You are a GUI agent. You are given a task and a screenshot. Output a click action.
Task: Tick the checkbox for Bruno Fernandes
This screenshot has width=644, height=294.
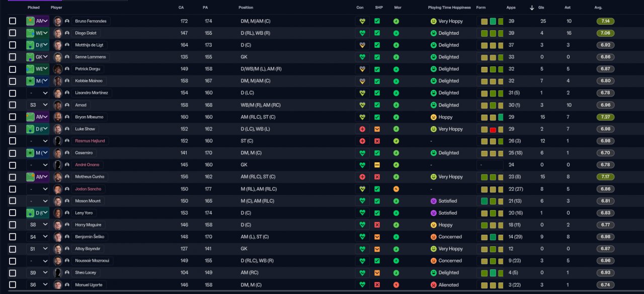pyautogui.click(x=13, y=21)
